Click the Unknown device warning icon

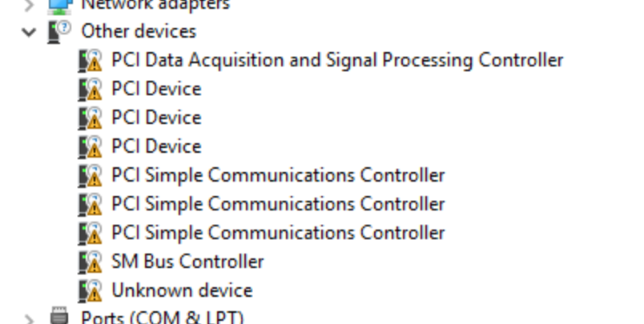pyautogui.click(x=91, y=290)
